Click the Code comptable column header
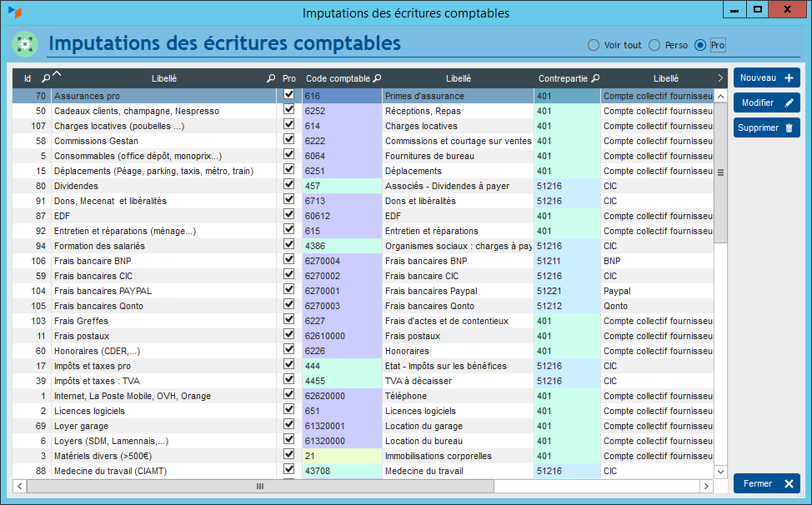812x505 pixels. pos(337,78)
